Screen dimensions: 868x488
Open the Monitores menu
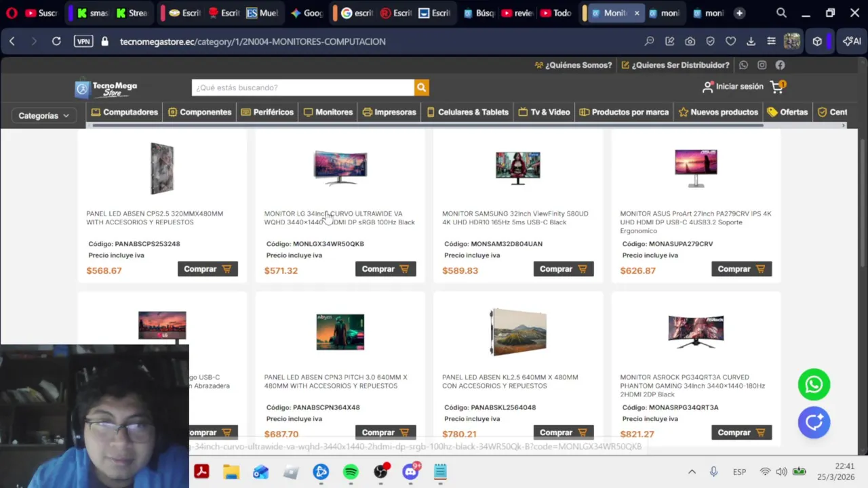click(x=328, y=112)
